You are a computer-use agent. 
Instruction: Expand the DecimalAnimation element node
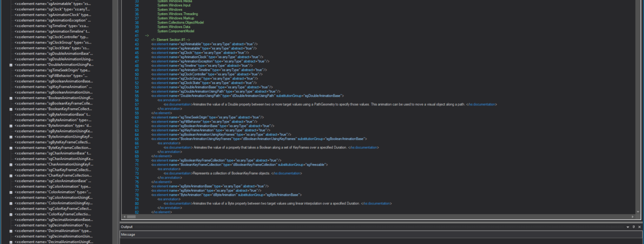(x=11, y=230)
